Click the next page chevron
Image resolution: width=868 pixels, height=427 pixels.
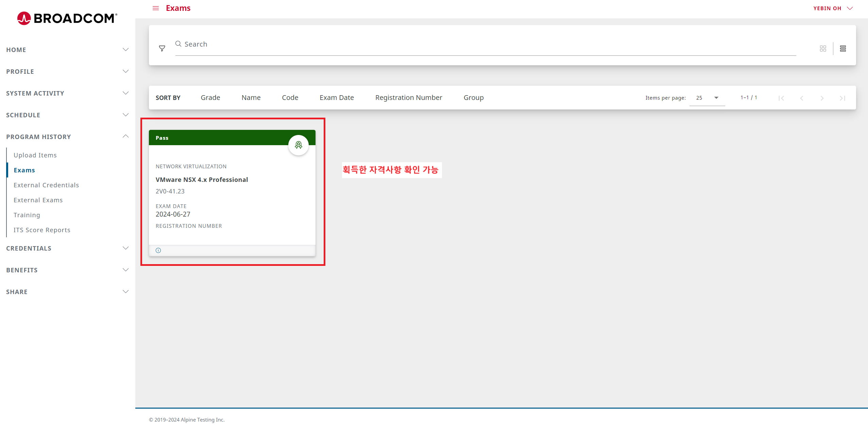point(822,98)
